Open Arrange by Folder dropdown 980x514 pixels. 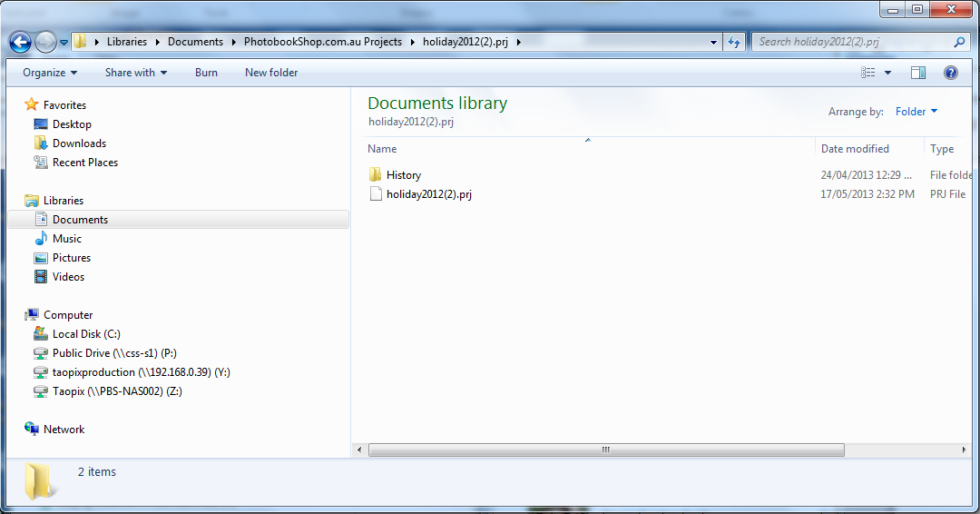pyautogui.click(x=916, y=112)
